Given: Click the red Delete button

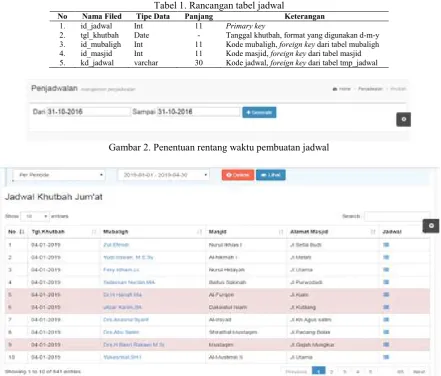Looking at the screenshot, I should tap(238, 175).
